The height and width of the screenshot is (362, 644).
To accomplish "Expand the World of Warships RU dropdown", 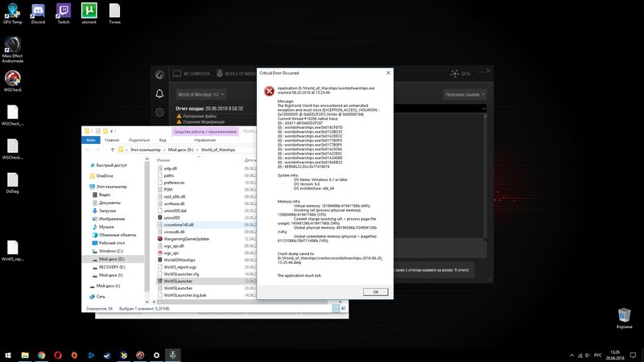I will (x=200, y=94).
